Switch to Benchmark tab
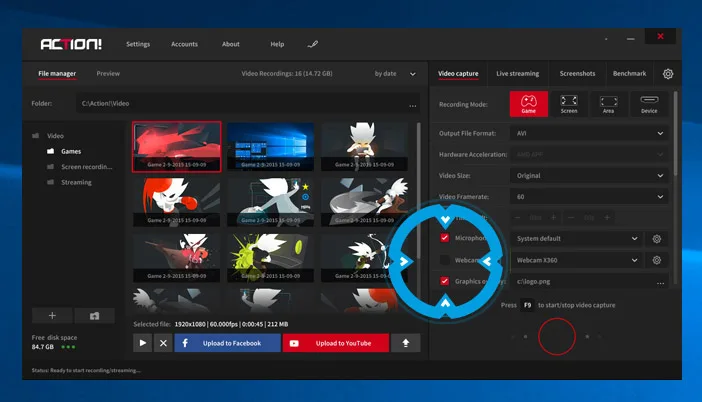The image size is (702, 402). point(629,73)
